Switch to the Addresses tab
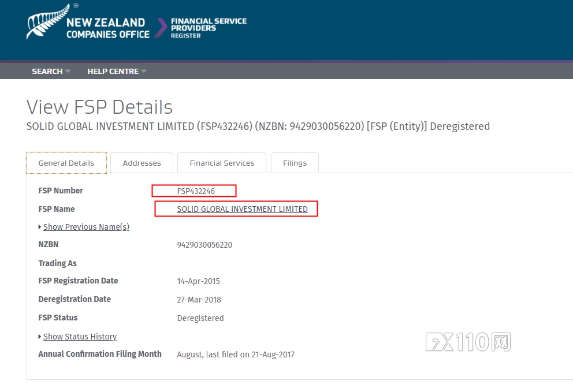Image resolution: width=573 pixels, height=392 pixels. pyautogui.click(x=142, y=163)
